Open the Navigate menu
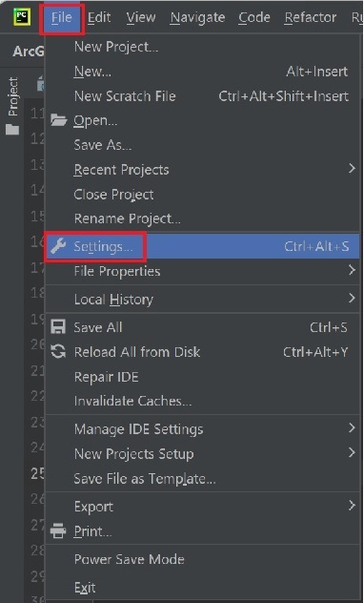364x603 pixels. 198,17
